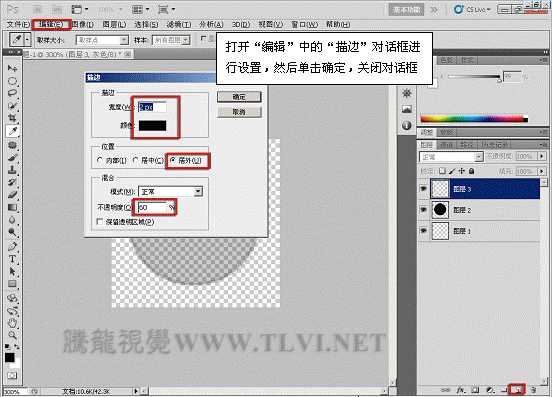Toggle Quick Mask mode icon
The width and height of the screenshot is (552, 397).
point(12,376)
